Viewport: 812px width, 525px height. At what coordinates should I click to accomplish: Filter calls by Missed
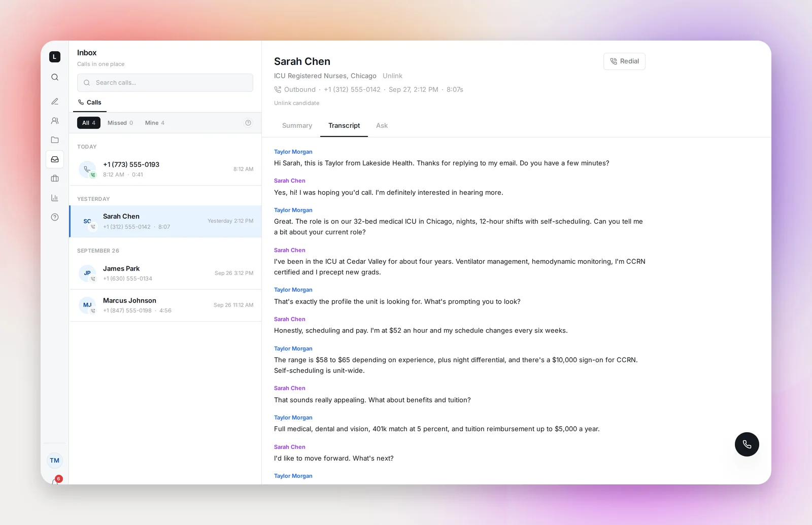120,123
